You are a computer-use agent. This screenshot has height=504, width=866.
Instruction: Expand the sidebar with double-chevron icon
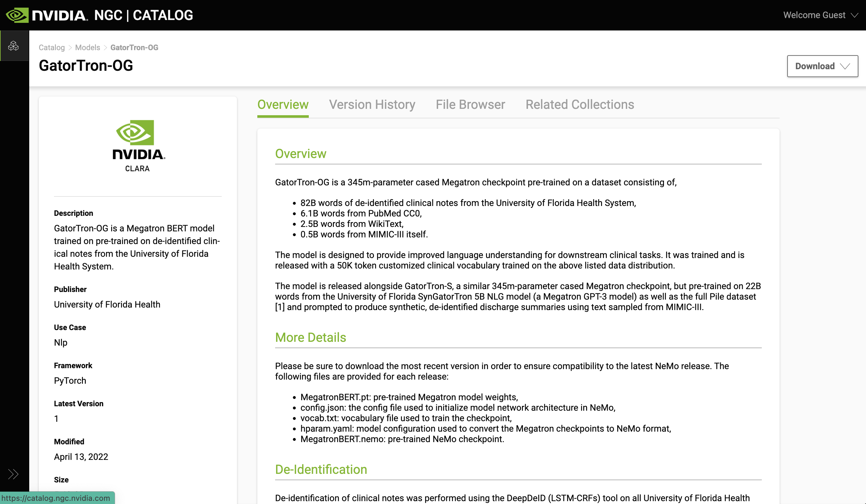(13, 474)
